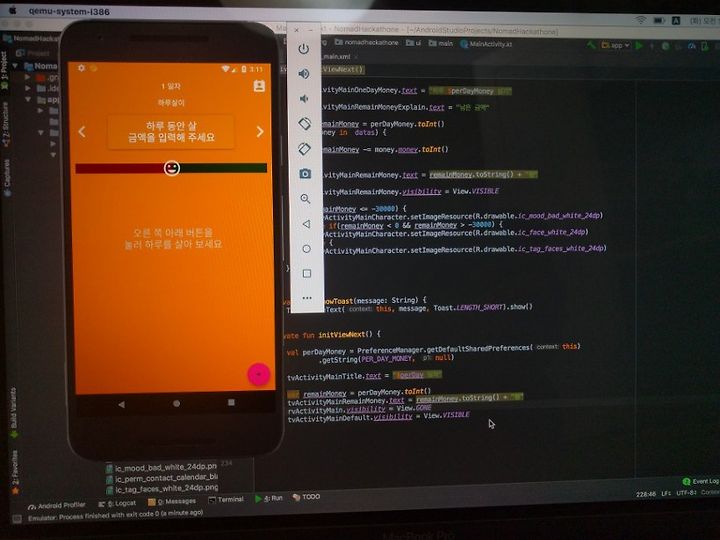The height and width of the screenshot is (540, 720).
Task: Click the bottom-left tool window toggle icon
Action: (x=17, y=519)
